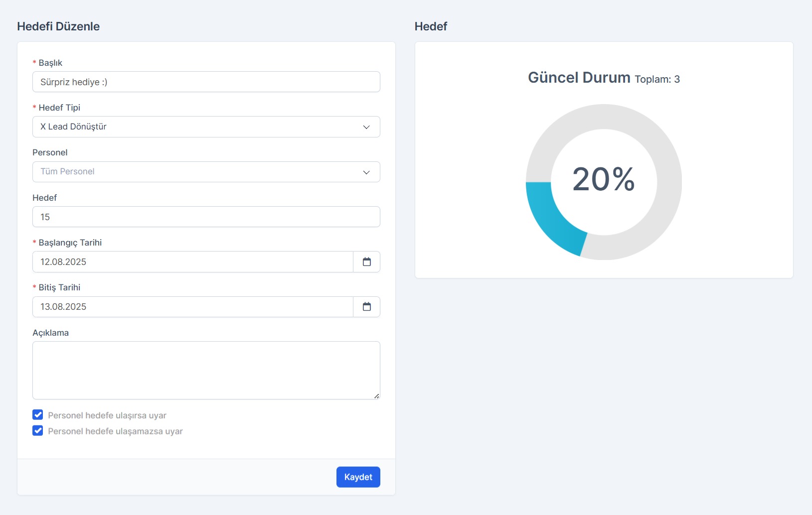Image resolution: width=812 pixels, height=515 pixels.
Task: Open the Başlangıç Tarihi calendar picker icon
Action: coord(366,262)
